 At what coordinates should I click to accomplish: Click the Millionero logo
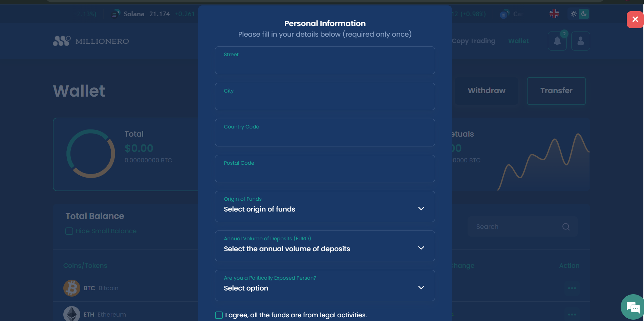pos(91,41)
